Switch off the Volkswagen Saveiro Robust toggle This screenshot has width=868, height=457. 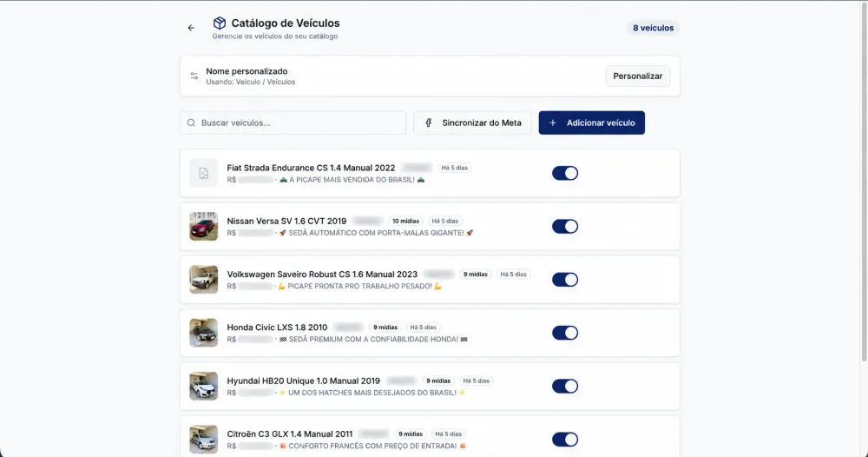(x=565, y=280)
